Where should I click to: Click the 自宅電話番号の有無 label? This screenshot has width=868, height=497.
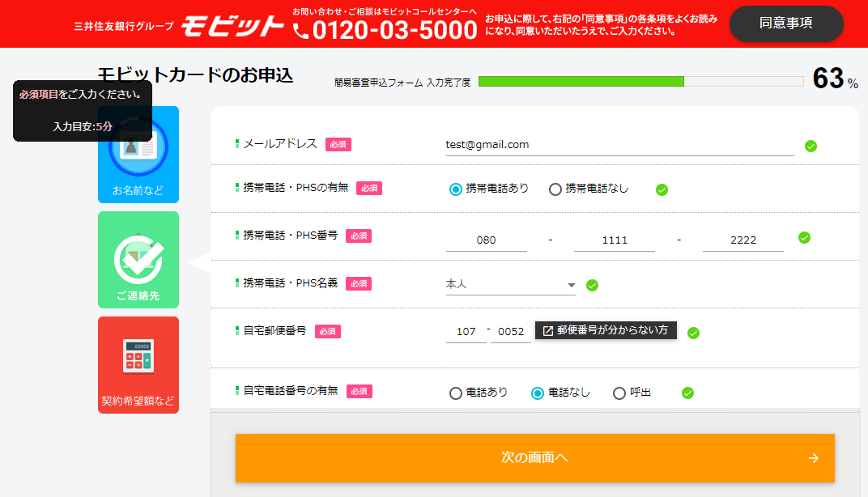point(291,391)
